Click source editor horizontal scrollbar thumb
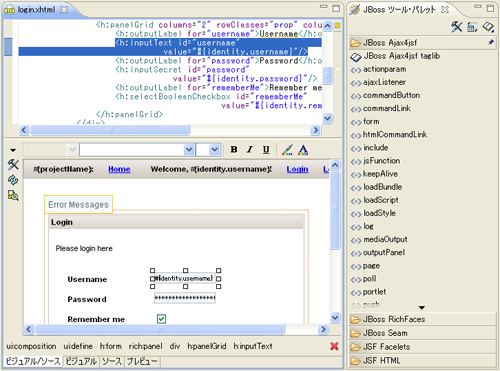The width and height of the screenshot is (500, 371). click(x=110, y=130)
